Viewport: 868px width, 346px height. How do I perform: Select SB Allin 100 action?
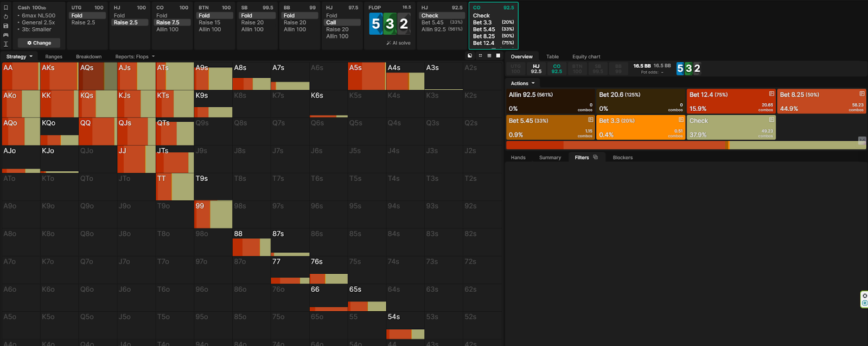click(x=257, y=29)
